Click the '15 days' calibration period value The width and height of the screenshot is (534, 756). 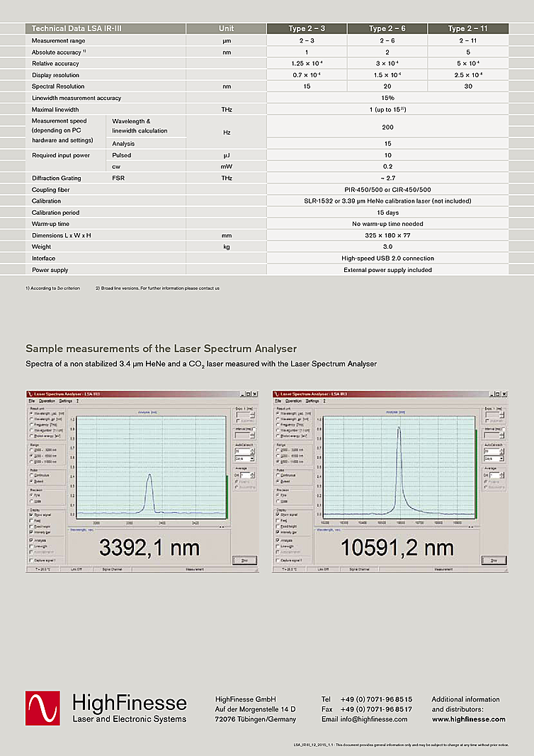[387, 213]
